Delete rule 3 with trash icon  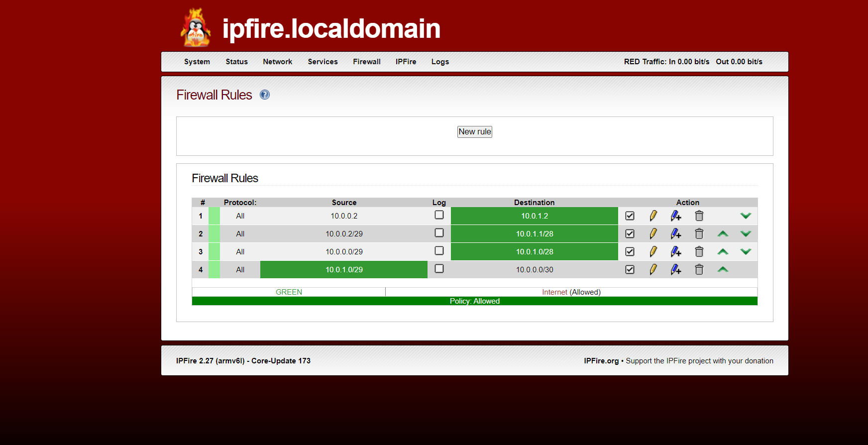point(699,251)
